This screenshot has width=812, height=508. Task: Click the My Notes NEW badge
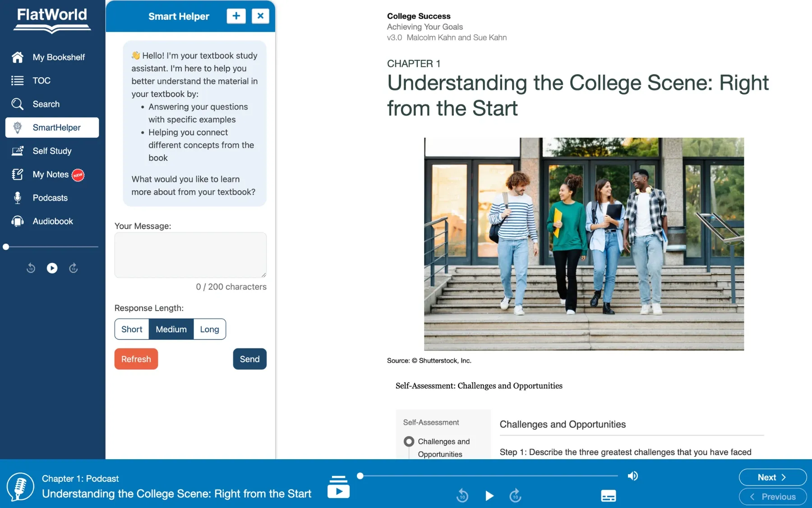(78, 175)
